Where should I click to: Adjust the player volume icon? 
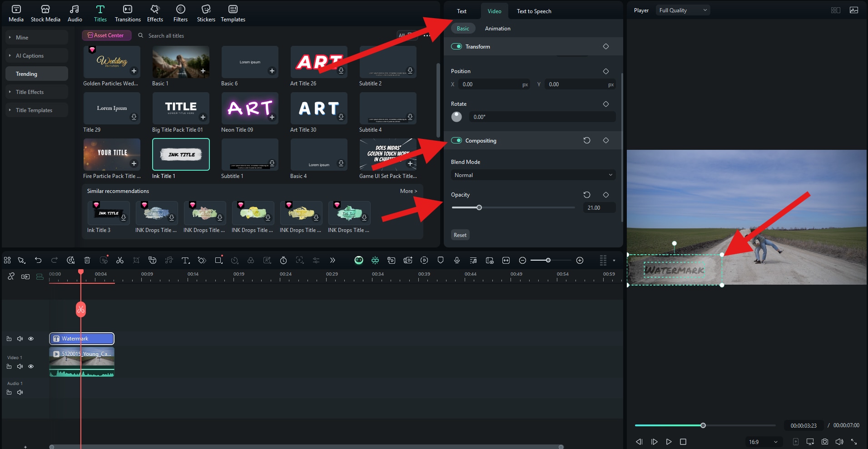839,442
